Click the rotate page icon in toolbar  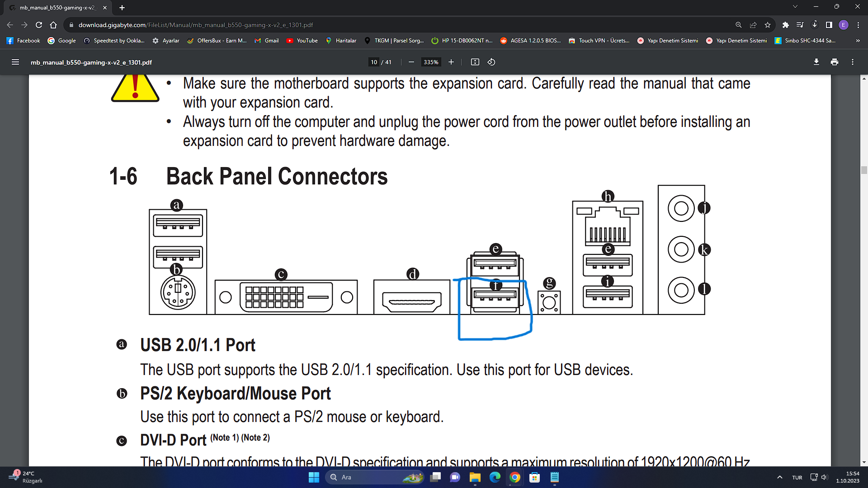pyautogui.click(x=491, y=62)
